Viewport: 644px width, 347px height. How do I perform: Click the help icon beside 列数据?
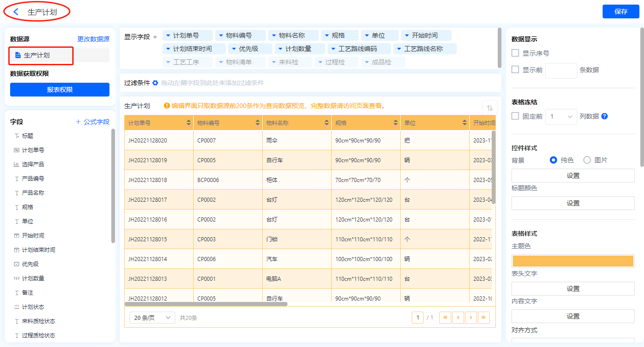tap(604, 116)
